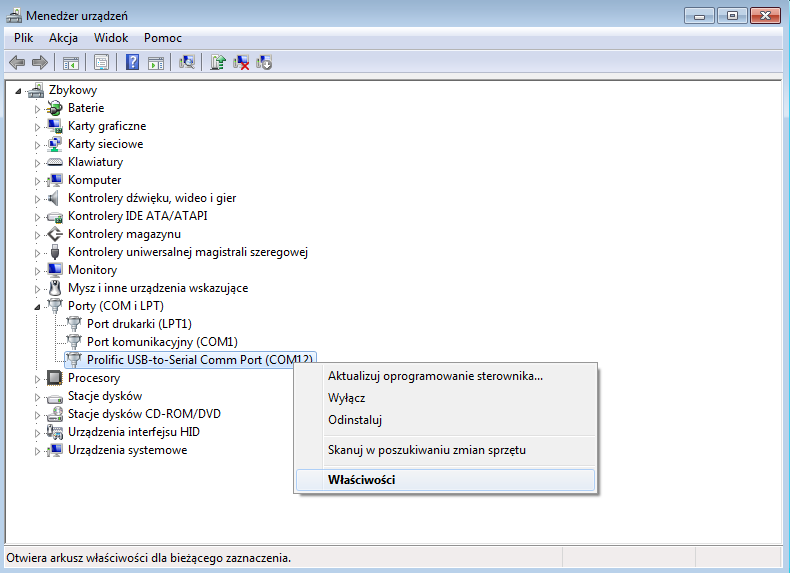Collapse the Porty (COM i LPT) node

pos(38,306)
